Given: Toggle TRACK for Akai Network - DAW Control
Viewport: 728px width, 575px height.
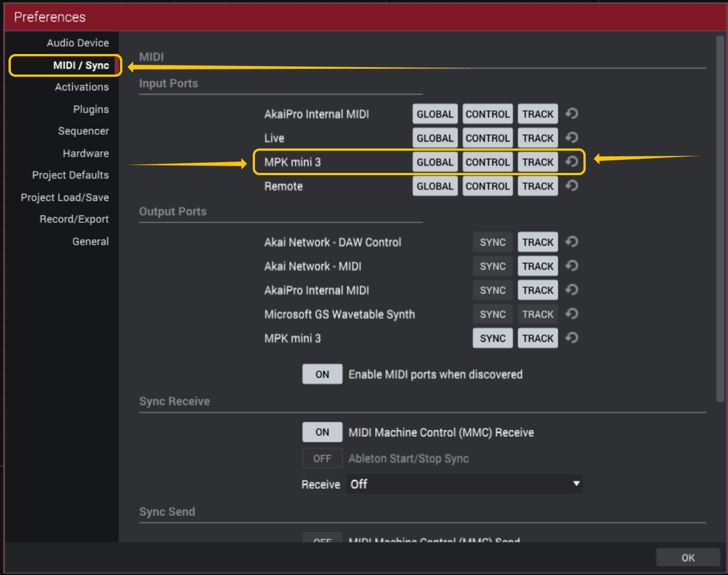Looking at the screenshot, I should tap(538, 242).
